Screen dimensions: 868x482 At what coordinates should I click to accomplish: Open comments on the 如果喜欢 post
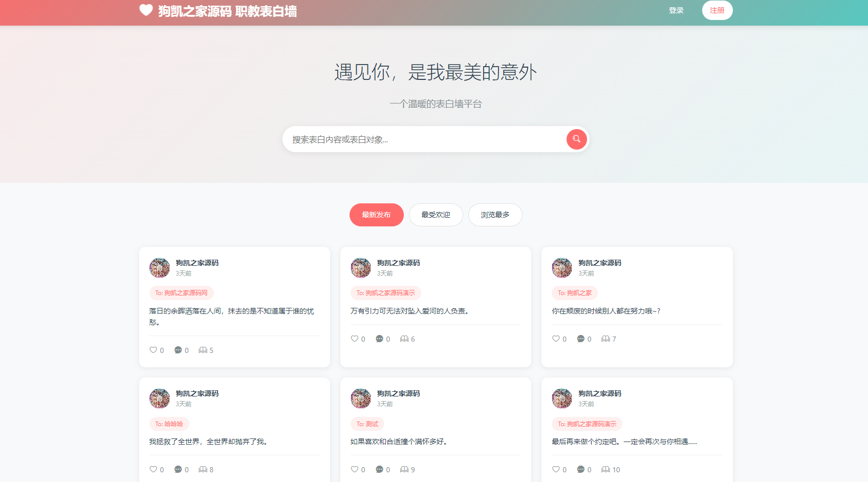[379, 469]
